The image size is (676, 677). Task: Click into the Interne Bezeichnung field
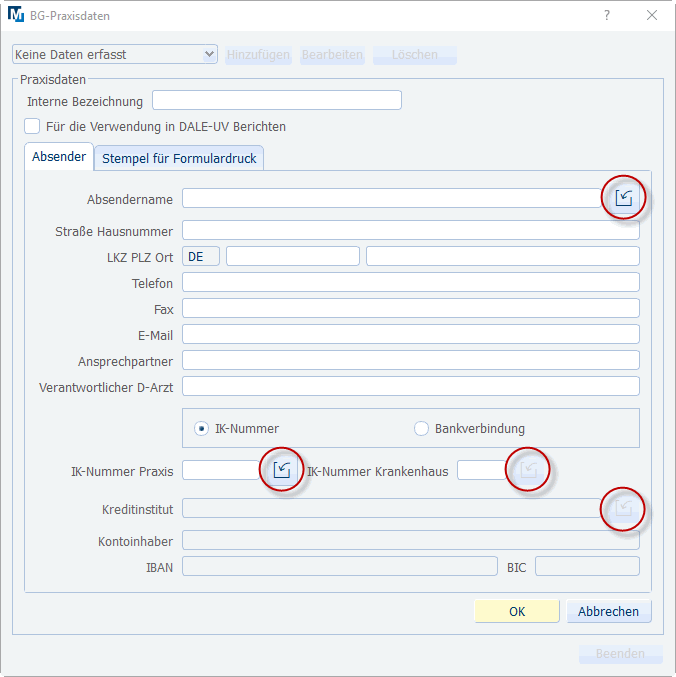[276, 101]
